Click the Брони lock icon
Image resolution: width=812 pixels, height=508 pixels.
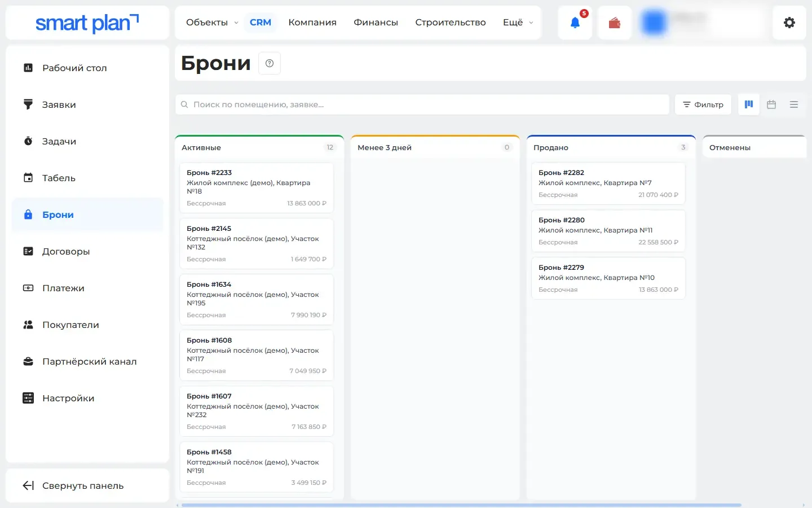point(28,214)
